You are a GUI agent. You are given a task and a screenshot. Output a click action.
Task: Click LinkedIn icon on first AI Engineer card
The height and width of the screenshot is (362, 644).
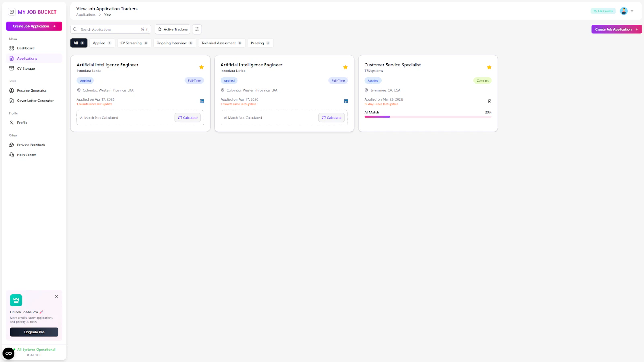tap(202, 101)
